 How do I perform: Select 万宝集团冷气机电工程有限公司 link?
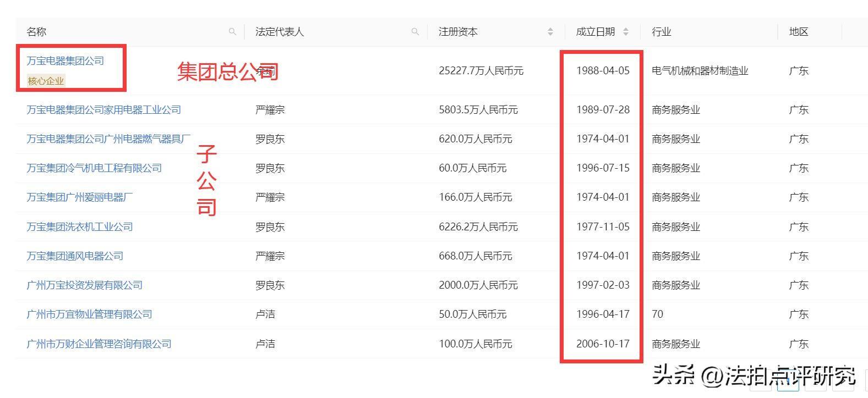[x=94, y=168]
